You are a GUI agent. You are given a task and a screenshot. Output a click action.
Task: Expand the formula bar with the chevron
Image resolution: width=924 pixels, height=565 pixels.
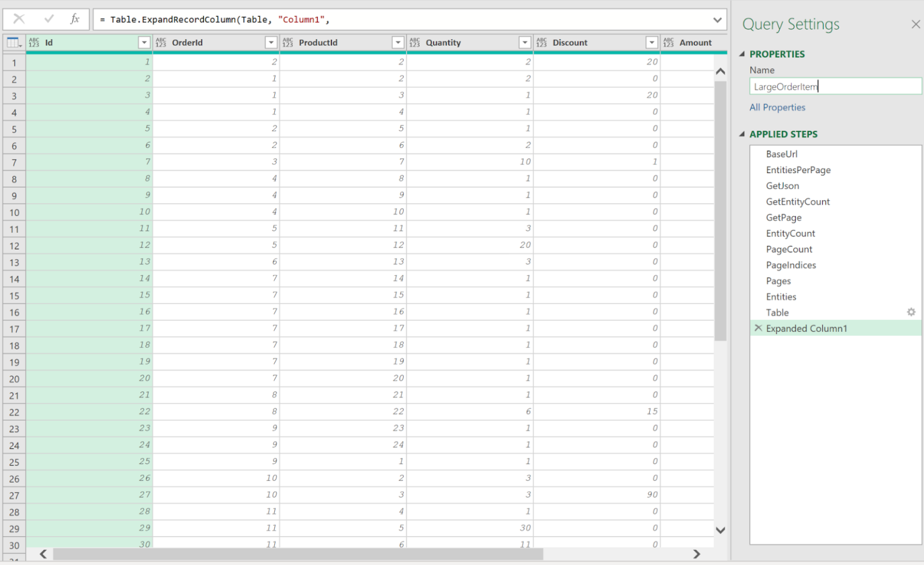[x=717, y=20]
